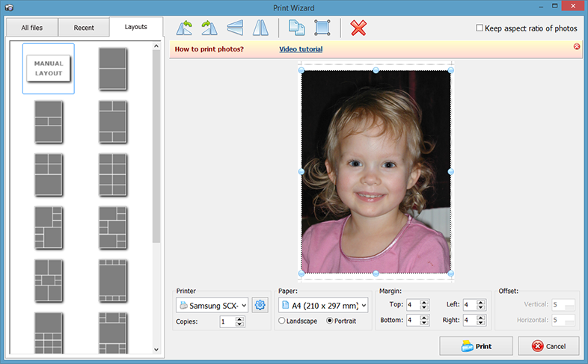Minimize the Print Wizard window
This screenshot has height=364, width=588.
[541, 7]
